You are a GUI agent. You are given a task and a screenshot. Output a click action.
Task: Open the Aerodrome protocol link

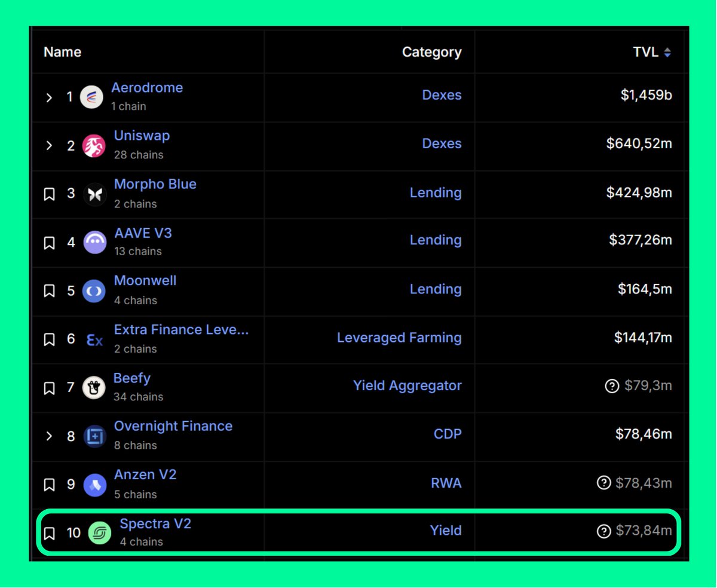pyautogui.click(x=147, y=88)
